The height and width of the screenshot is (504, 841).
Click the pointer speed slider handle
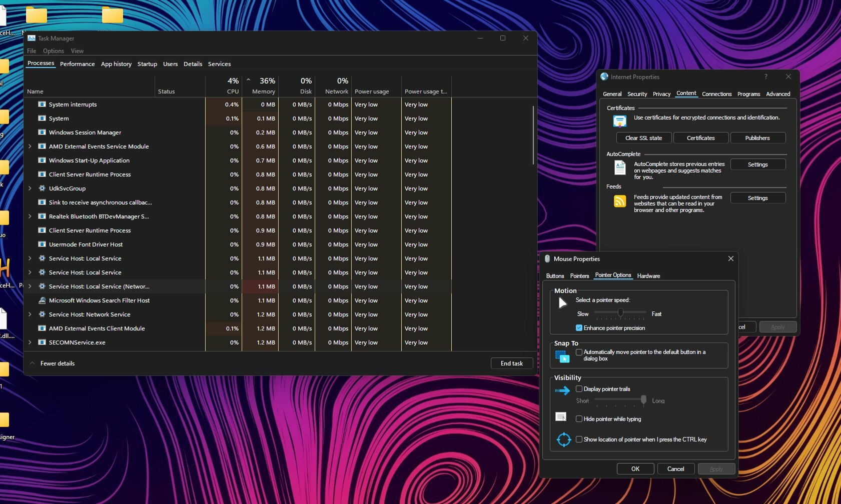tap(620, 312)
